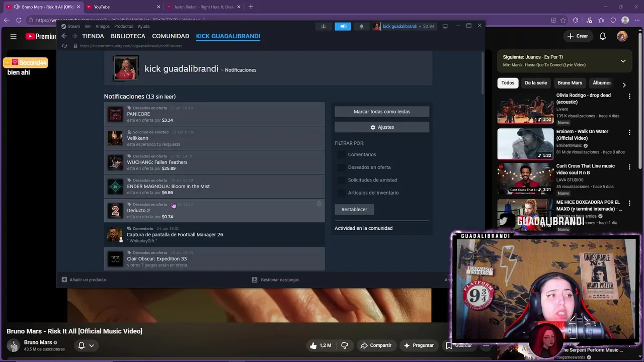Toggle the Solicitudes de amistad filter checkbox

pyautogui.click(x=341, y=180)
